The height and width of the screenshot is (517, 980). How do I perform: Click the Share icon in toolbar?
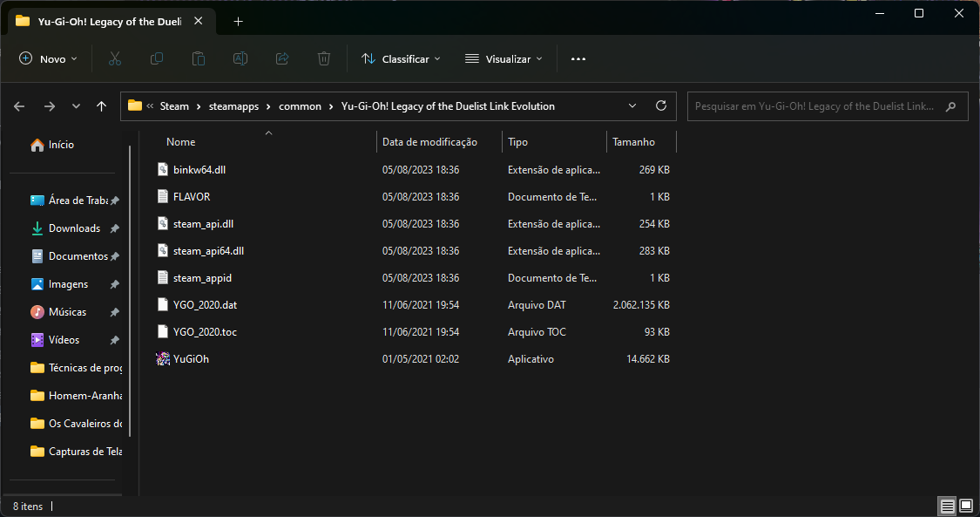tap(282, 58)
